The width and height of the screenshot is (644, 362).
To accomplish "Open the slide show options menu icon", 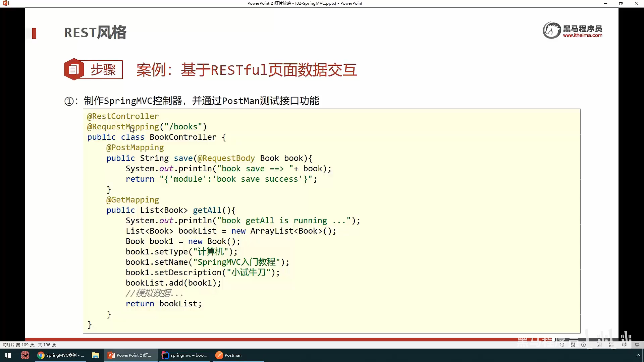I will (573, 345).
